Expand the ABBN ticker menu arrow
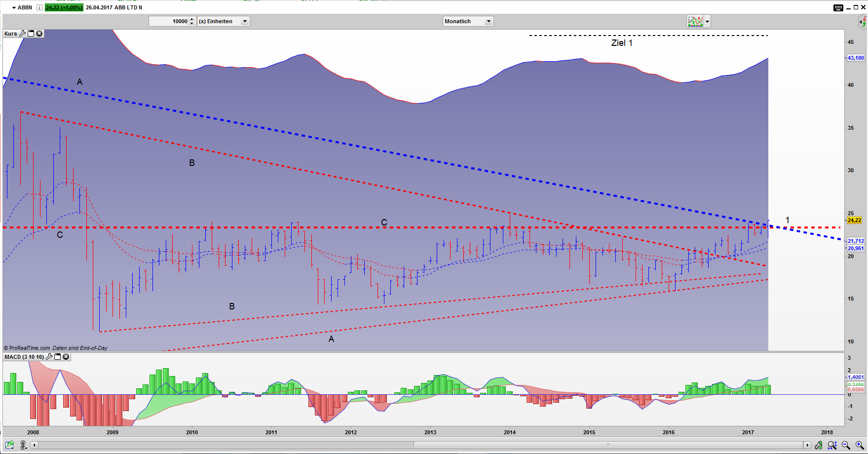This screenshot has height=454, width=868. [14, 7]
